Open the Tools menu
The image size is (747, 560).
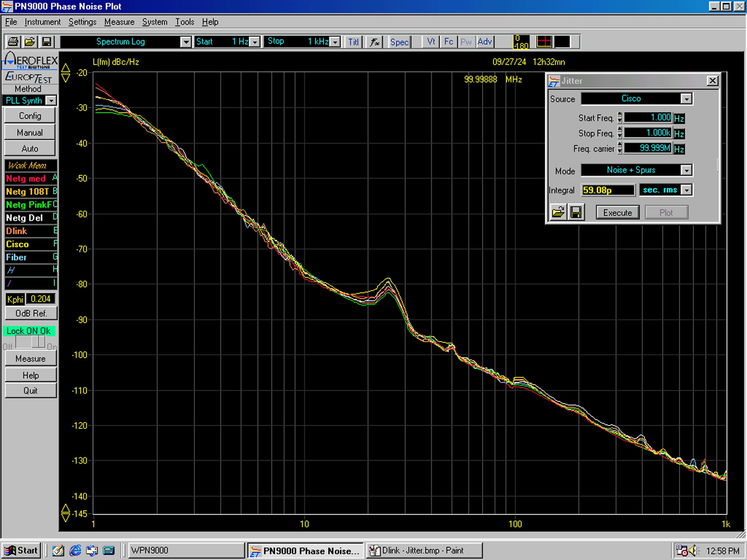click(x=184, y=22)
